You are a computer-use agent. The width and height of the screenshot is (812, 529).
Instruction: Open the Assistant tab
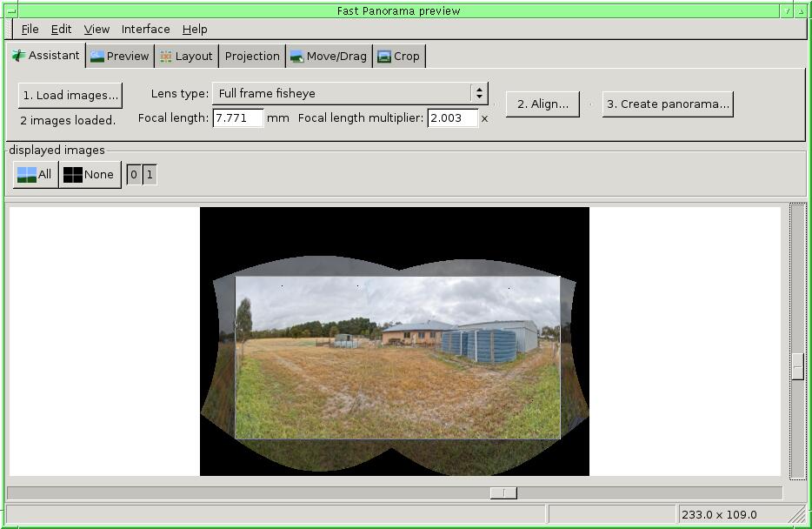pyautogui.click(x=46, y=56)
